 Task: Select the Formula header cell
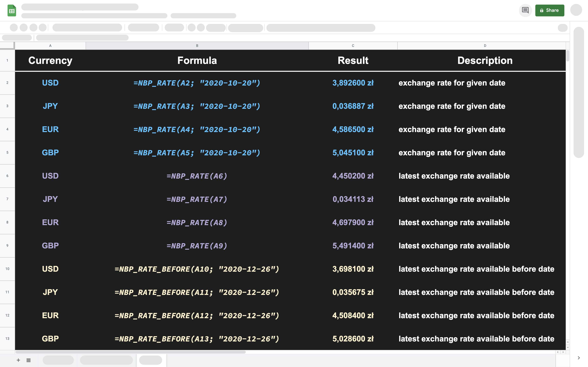coord(197,60)
